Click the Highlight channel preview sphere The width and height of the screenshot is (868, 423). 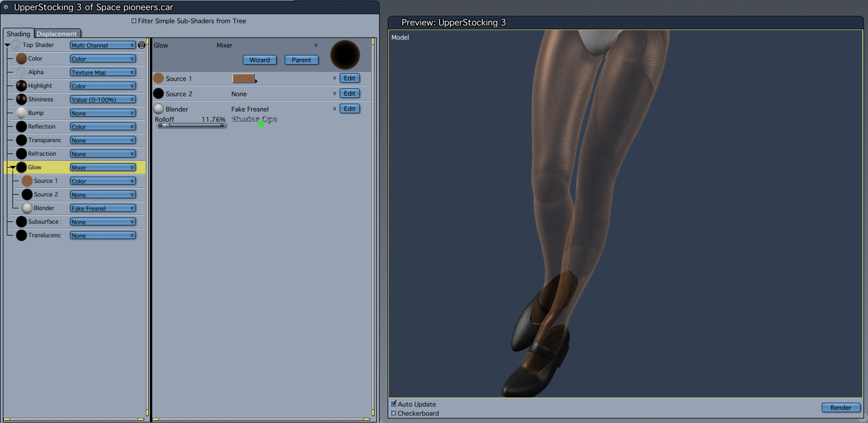pos(21,86)
